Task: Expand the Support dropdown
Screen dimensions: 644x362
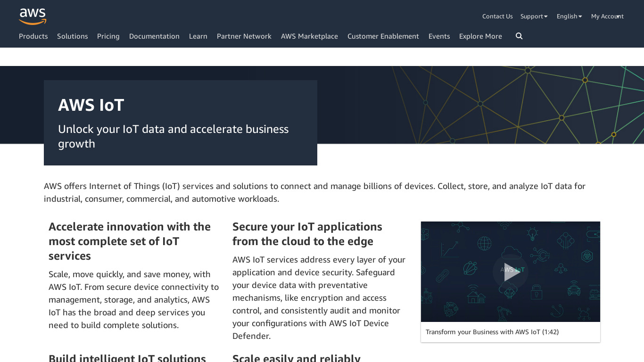Action: pos(534,16)
